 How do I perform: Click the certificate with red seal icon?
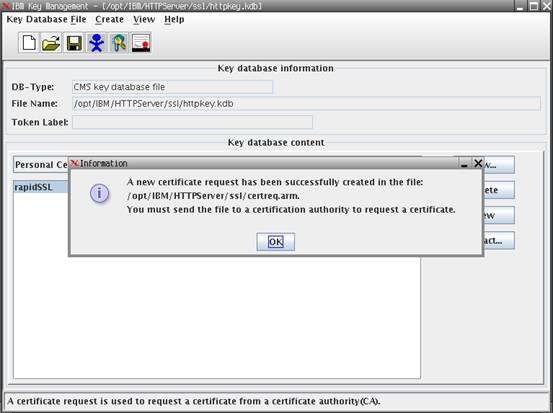tap(141, 43)
